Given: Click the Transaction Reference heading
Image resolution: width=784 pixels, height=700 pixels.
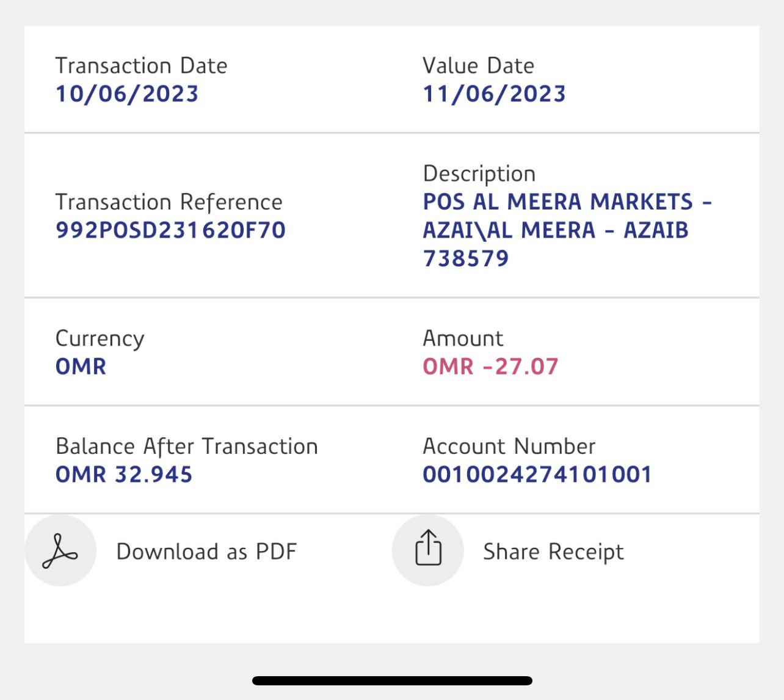Looking at the screenshot, I should pyautogui.click(x=169, y=202).
